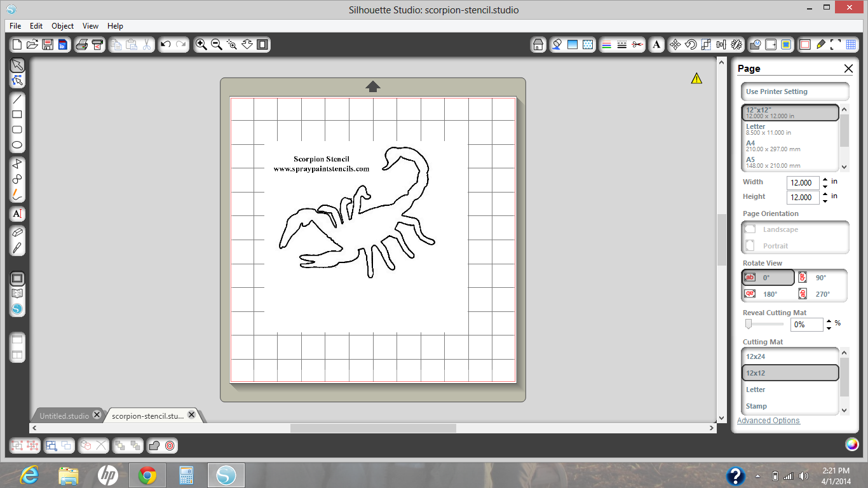Set rotate view to 0°
Viewport: 868px width, 488px height.
click(x=768, y=278)
